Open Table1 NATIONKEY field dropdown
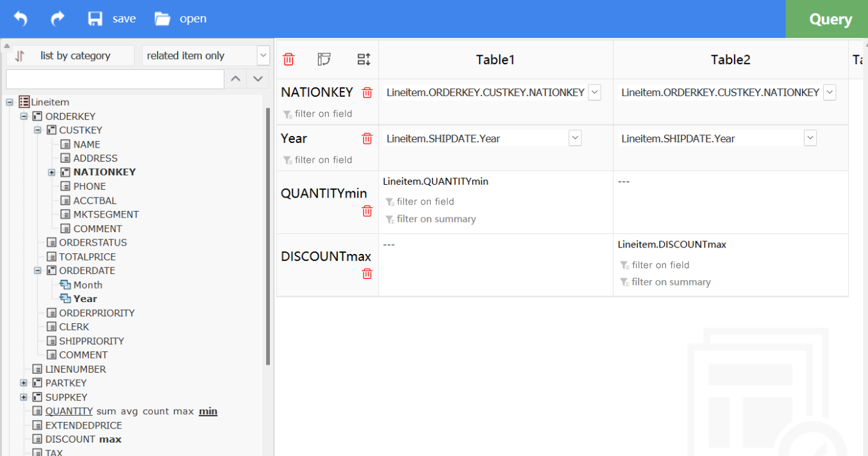 [594, 92]
